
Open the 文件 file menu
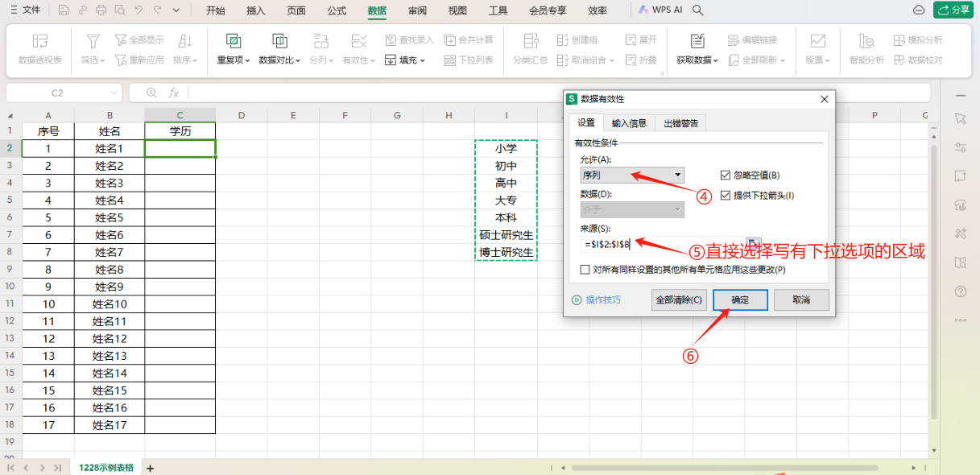coord(25,10)
